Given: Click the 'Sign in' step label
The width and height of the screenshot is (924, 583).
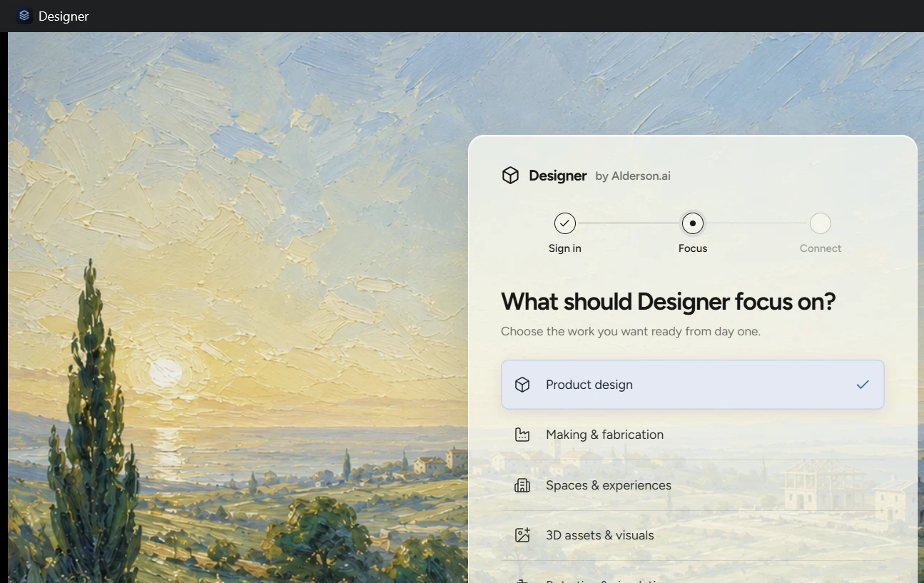Looking at the screenshot, I should 564,248.
